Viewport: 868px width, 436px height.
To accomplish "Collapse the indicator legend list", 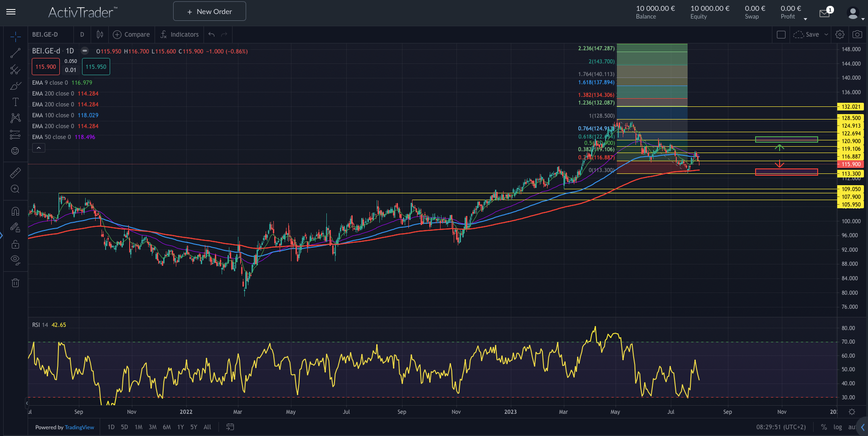I will click(x=39, y=148).
